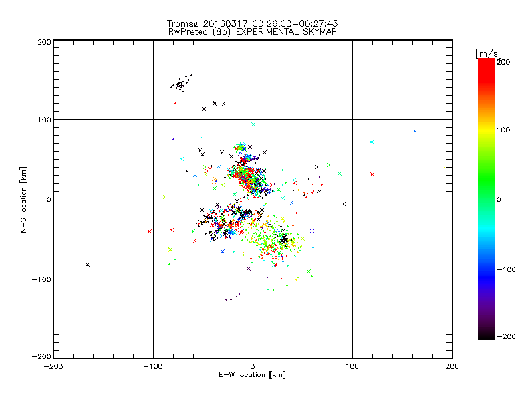Click the isolated black X marker at far lower left
Image resolution: width=532 pixels, height=399 pixels.
[88, 265]
